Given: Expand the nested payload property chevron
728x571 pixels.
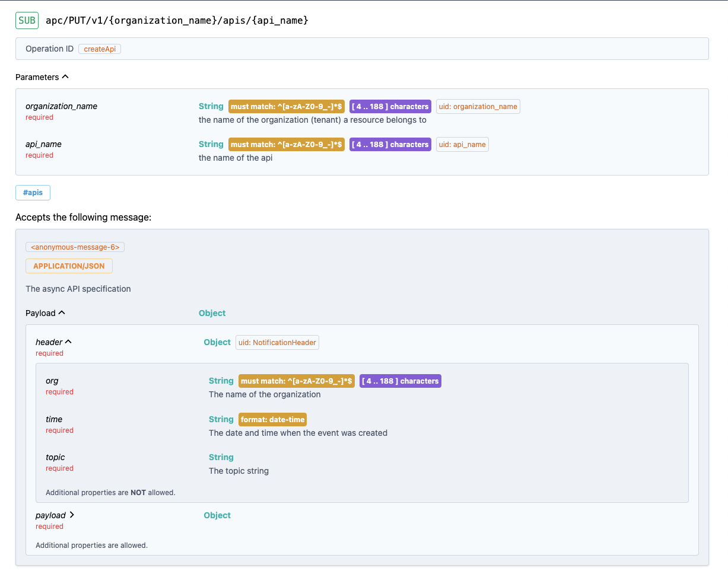Looking at the screenshot, I should 72,515.
